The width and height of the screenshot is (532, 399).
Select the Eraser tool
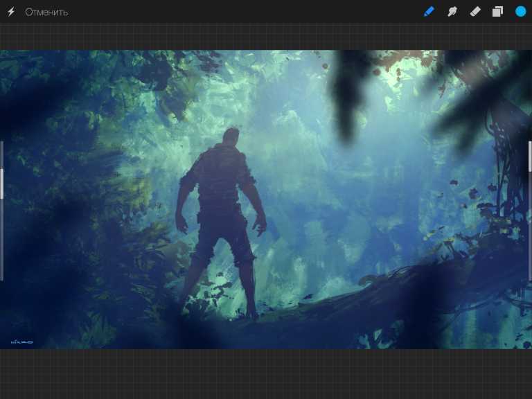click(475, 12)
